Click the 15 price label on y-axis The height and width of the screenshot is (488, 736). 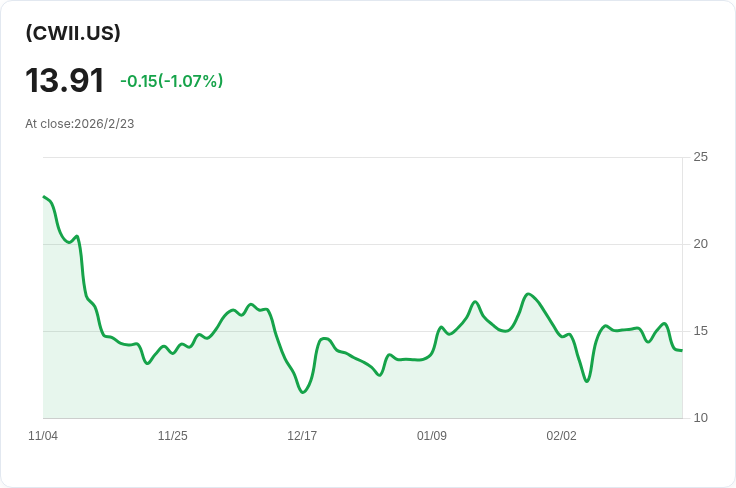(x=700, y=331)
